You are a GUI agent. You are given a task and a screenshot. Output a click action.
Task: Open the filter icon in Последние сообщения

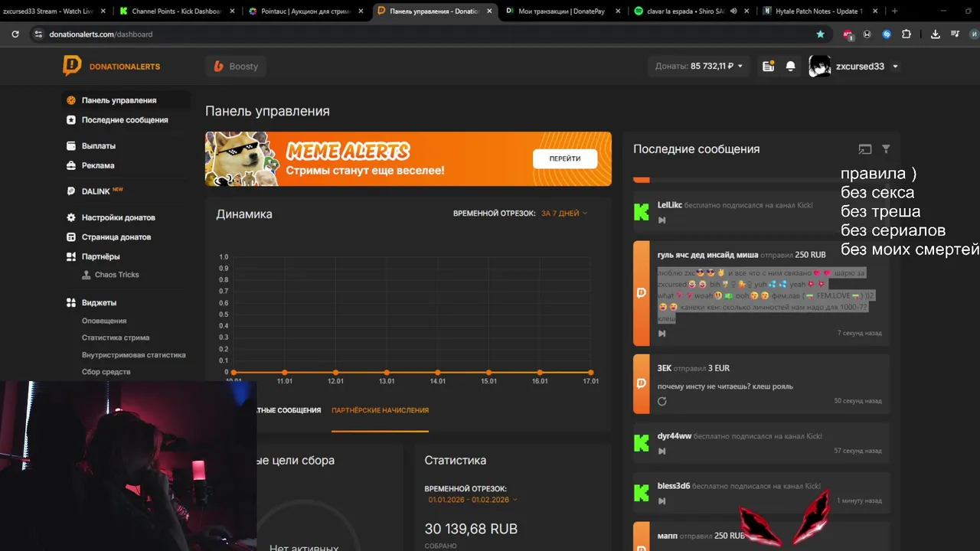coord(886,149)
